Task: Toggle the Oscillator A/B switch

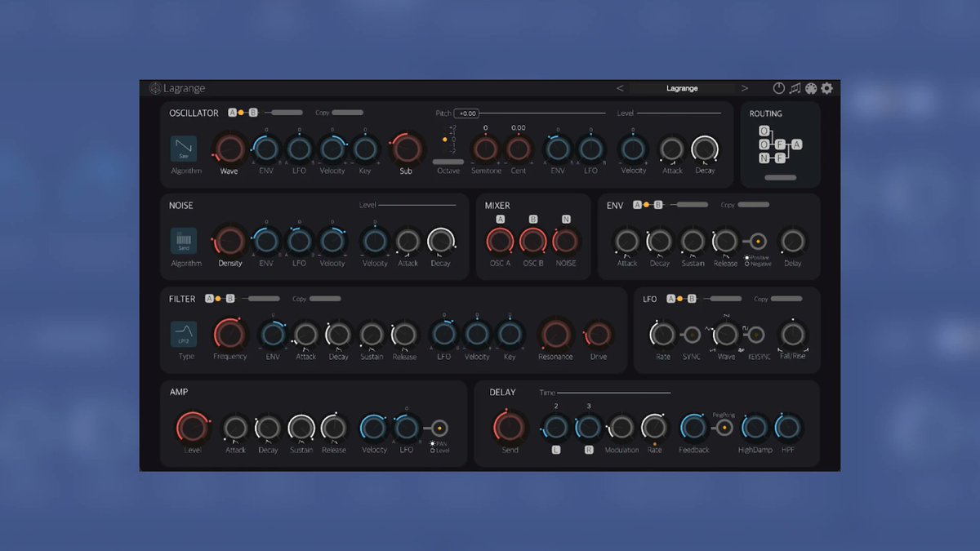Action: (x=243, y=113)
